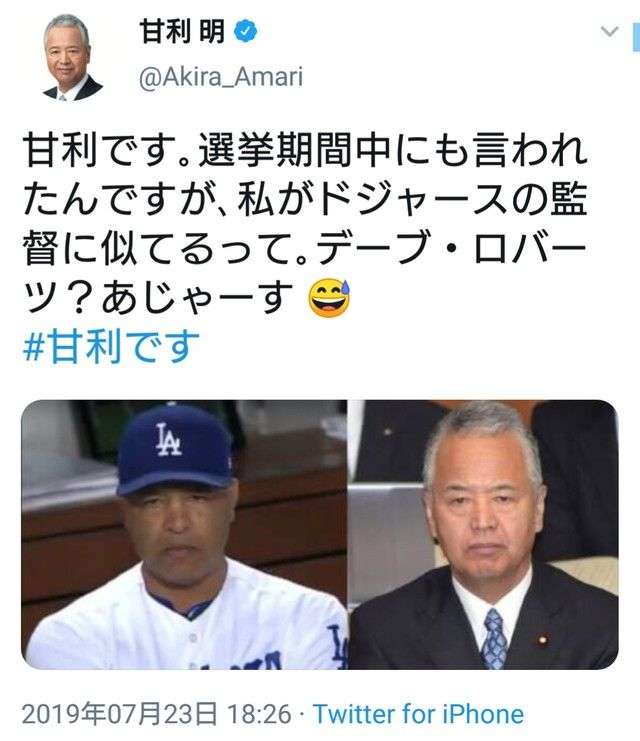
Task: Click the sweating smile emoji
Action: [329, 298]
